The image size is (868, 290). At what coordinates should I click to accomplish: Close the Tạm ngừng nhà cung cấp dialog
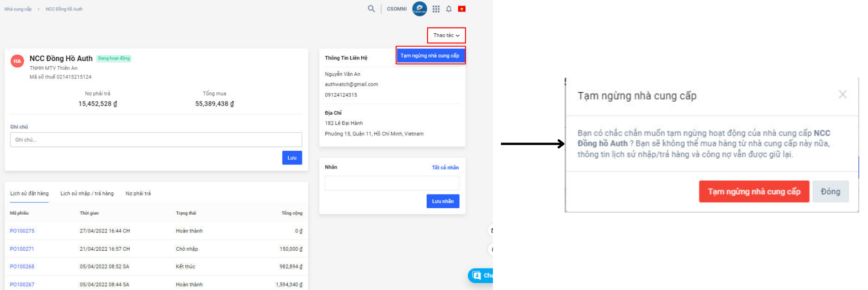[843, 94]
